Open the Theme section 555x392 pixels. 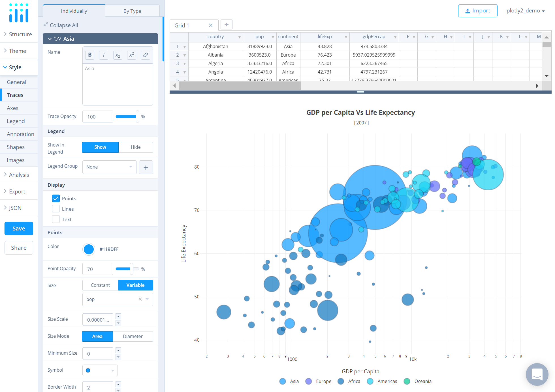pyautogui.click(x=19, y=51)
